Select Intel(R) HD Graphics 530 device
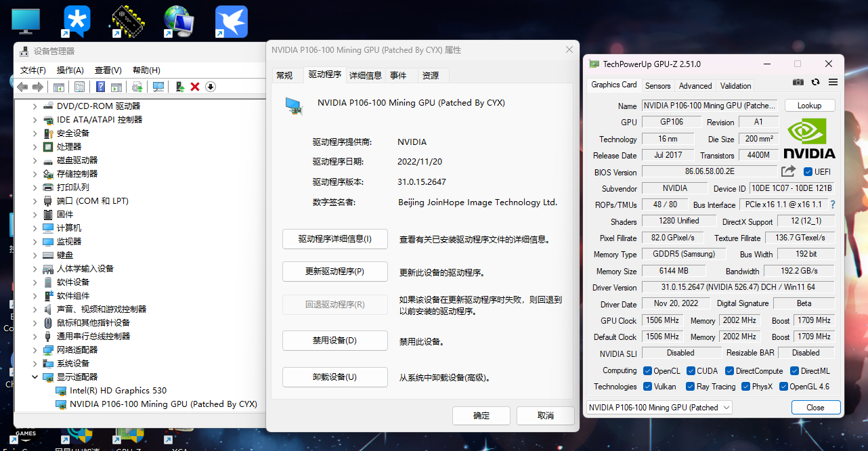 coord(118,391)
